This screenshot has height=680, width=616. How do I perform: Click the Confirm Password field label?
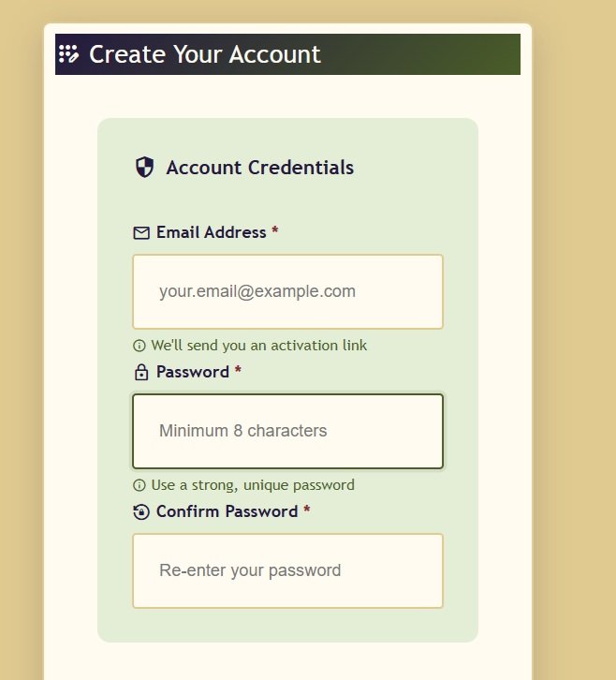tap(227, 511)
